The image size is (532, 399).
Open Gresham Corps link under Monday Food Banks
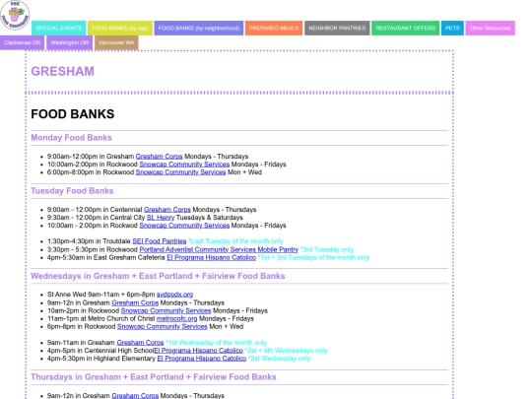point(159,157)
